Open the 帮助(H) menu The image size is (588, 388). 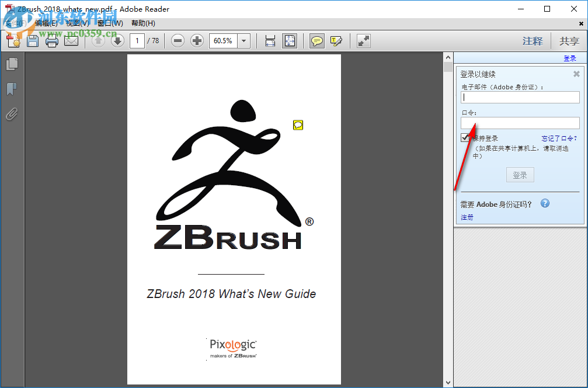[143, 23]
